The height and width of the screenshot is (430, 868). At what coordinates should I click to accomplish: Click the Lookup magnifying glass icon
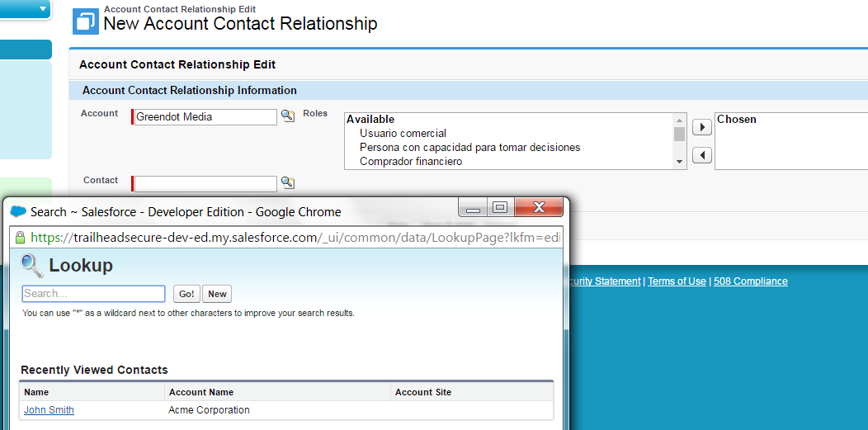coord(32,265)
